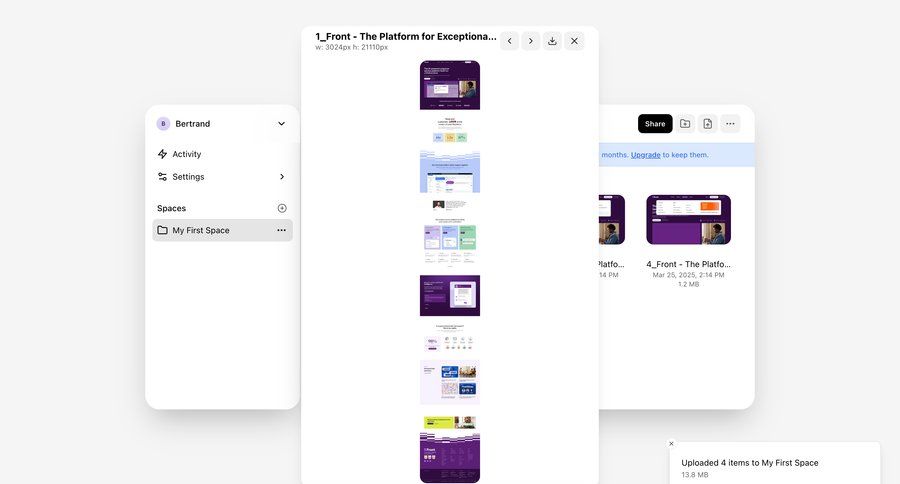
Task: Close the image preview panel
Action: [x=574, y=41]
